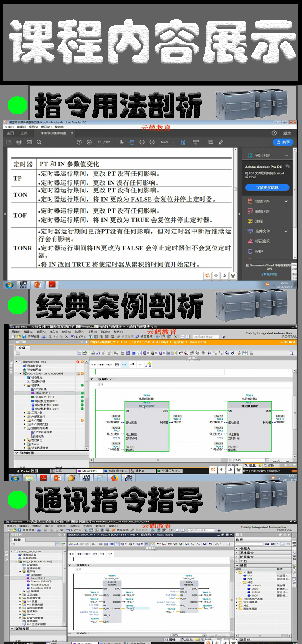
Task: Click the blue 共享 share button
Action: point(283,142)
